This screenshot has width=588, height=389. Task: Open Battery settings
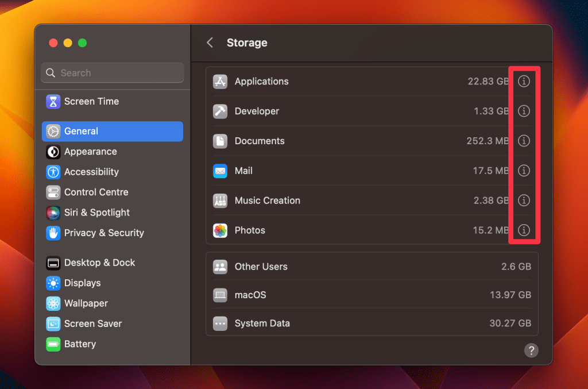coord(80,344)
